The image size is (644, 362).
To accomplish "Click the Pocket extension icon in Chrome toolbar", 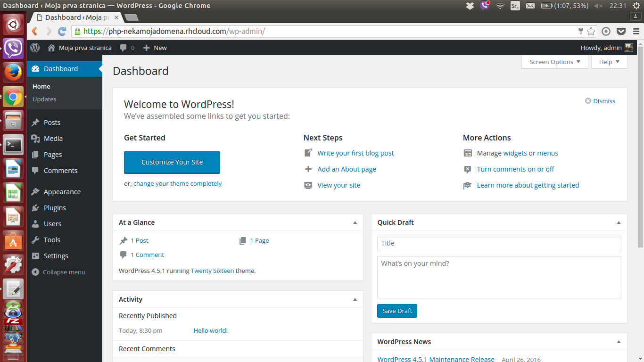I will 621,31.
